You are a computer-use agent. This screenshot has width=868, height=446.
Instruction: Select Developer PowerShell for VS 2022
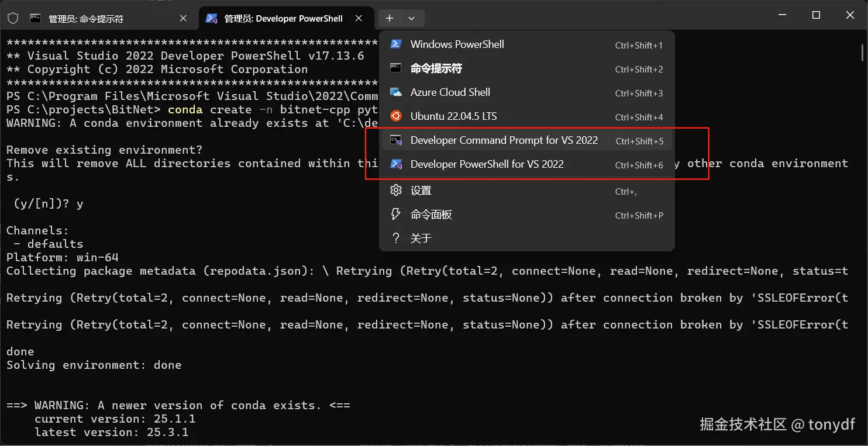pos(526,164)
